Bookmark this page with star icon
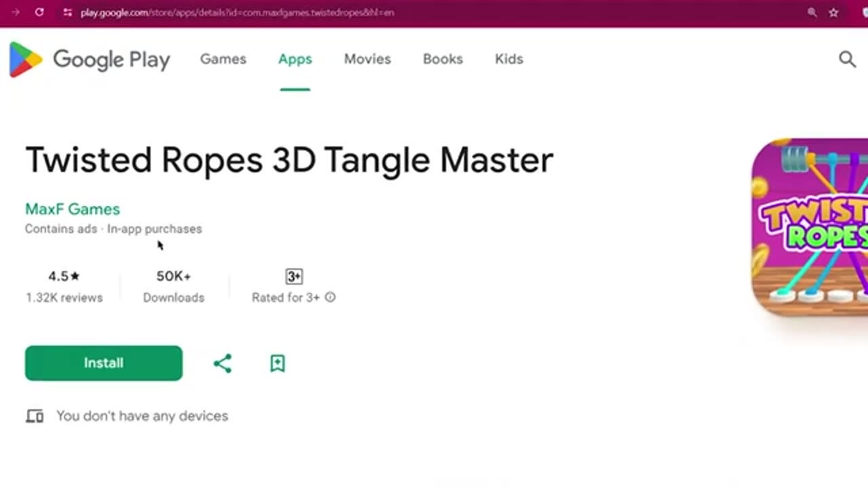 (833, 12)
